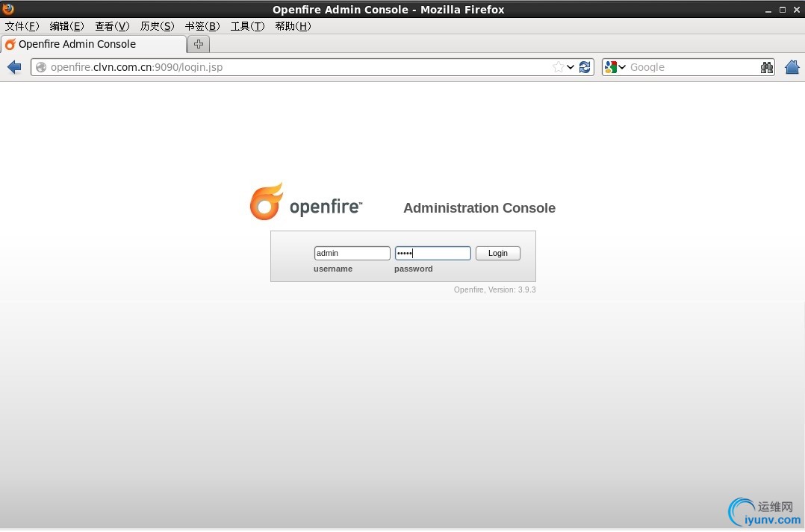Click the bookmark star in address bar

558,66
